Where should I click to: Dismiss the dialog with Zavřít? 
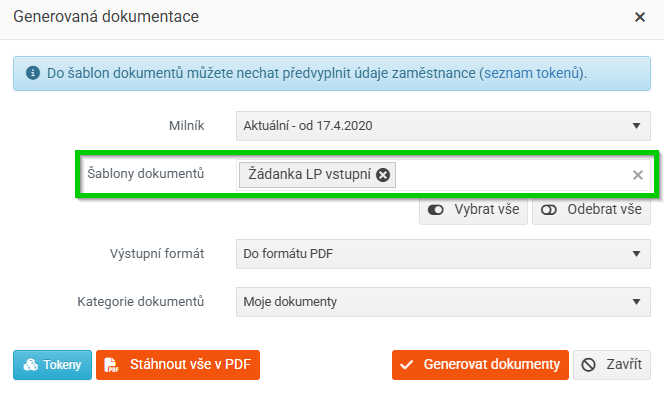pyautogui.click(x=612, y=365)
